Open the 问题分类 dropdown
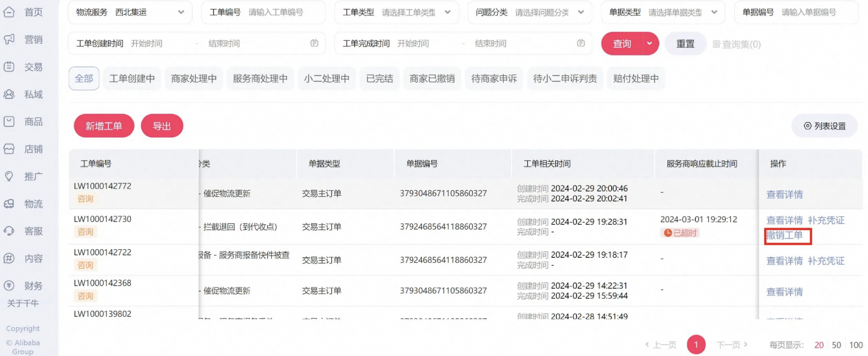Screen dimensions: 868x356 [530, 12]
